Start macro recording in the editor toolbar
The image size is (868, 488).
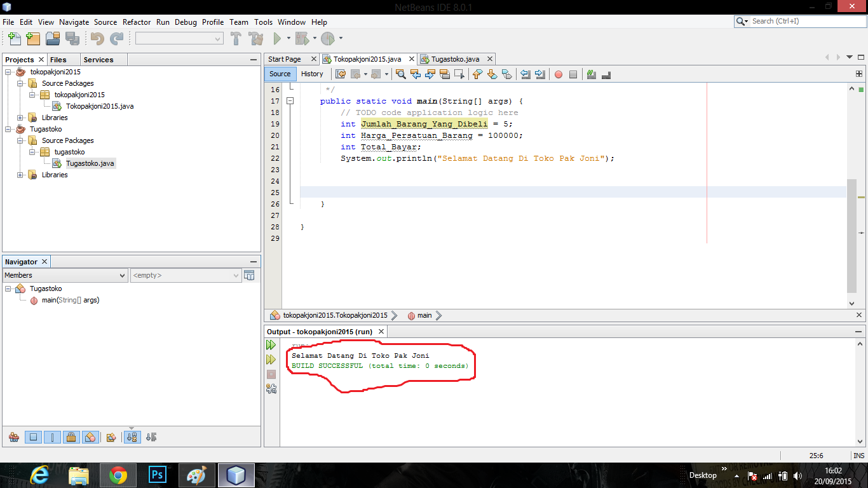559,74
